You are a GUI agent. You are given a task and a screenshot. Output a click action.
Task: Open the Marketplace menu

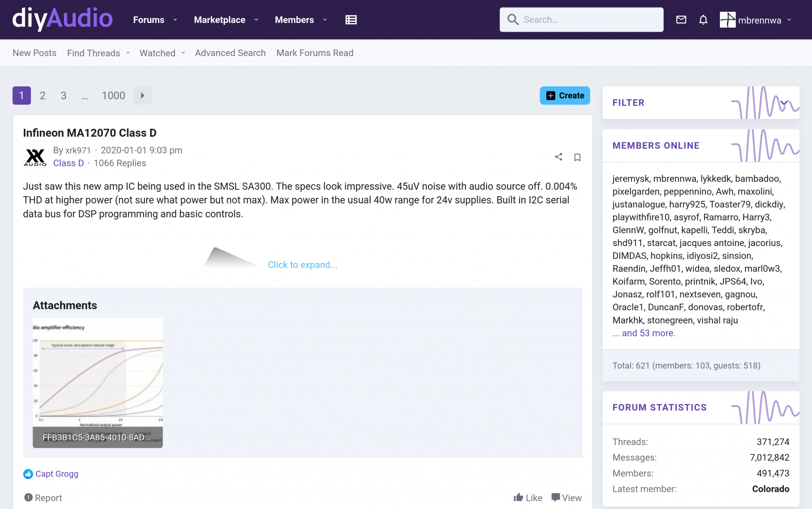point(220,20)
